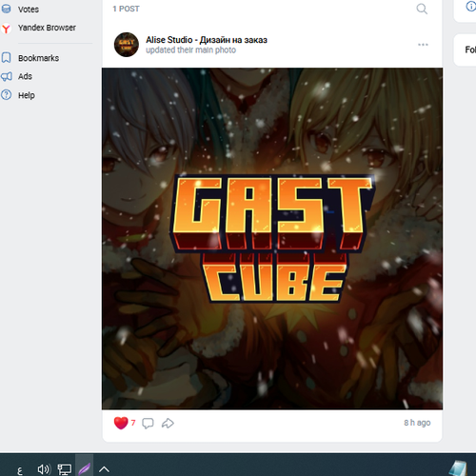This screenshot has height=476, width=476.
Task: Open the Ads megaphone icon
Action: point(6,76)
